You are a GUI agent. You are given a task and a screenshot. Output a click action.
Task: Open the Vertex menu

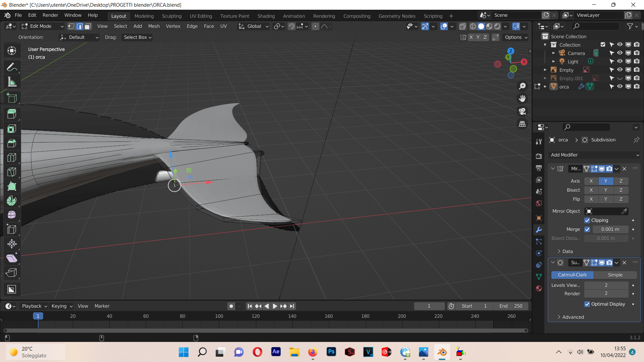pyautogui.click(x=173, y=26)
